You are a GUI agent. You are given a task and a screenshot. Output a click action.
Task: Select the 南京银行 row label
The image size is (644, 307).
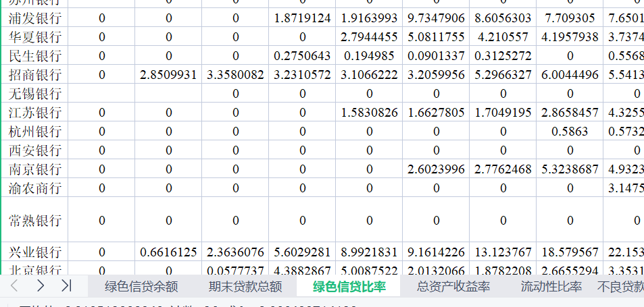[x=35, y=169]
